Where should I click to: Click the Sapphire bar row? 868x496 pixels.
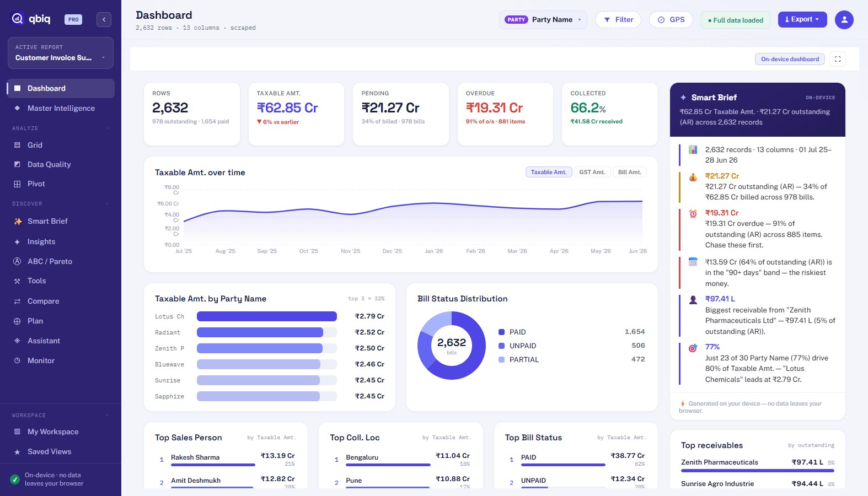tap(270, 396)
